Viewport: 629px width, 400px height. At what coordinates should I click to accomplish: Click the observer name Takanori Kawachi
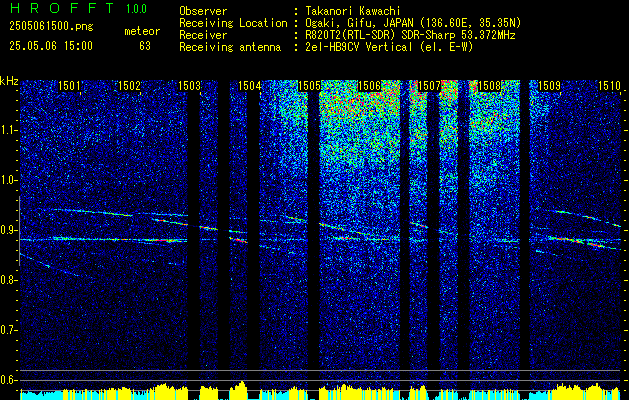click(x=353, y=11)
